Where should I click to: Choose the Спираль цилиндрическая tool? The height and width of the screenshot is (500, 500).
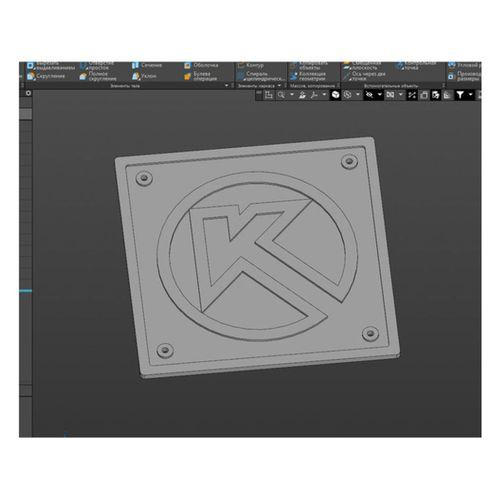pos(261,76)
